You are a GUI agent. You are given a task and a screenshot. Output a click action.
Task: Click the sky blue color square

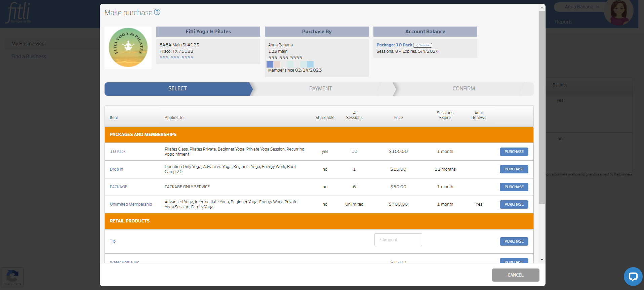point(310,64)
